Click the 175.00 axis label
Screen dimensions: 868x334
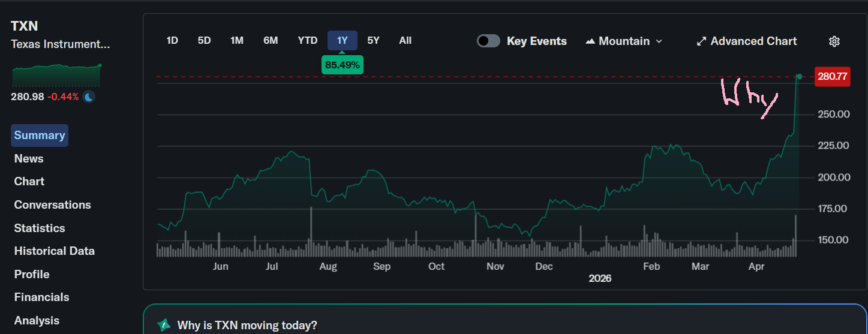pyautogui.click(x=833, y=209)
